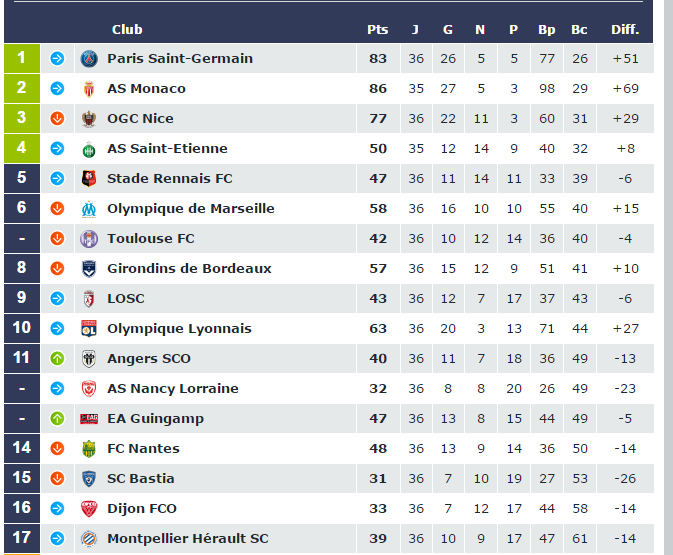Click the blue arrow beside LOSC
Viewport: 673px width, 555px height.
pyautogui.click(x=57, y=299)
